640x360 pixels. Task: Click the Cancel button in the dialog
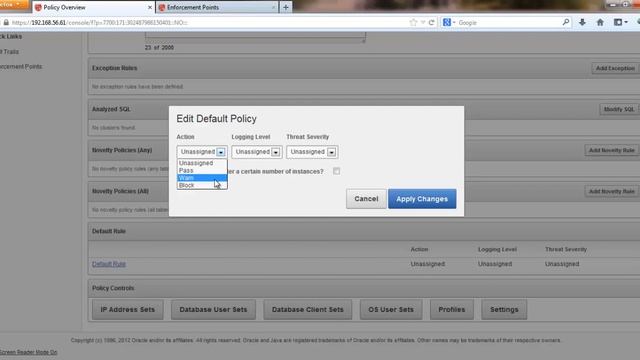click(366, 199)
